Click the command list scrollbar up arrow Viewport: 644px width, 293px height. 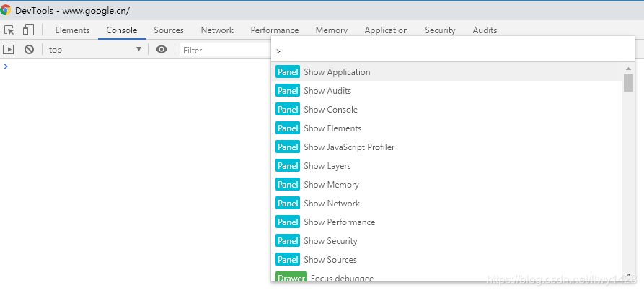[628, 69]
